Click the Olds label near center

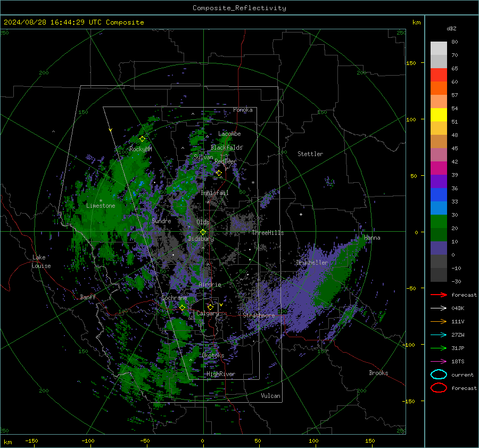(203, 222)
